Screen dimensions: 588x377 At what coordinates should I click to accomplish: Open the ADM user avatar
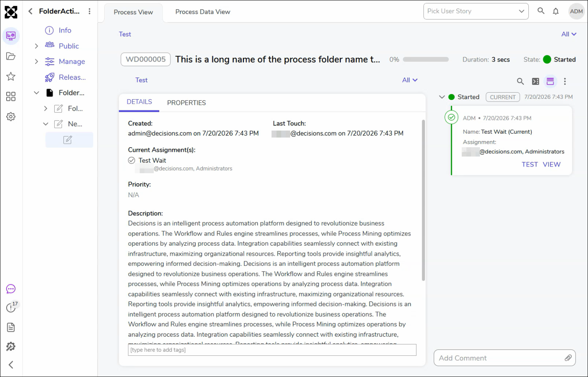[x=576, y=11]
